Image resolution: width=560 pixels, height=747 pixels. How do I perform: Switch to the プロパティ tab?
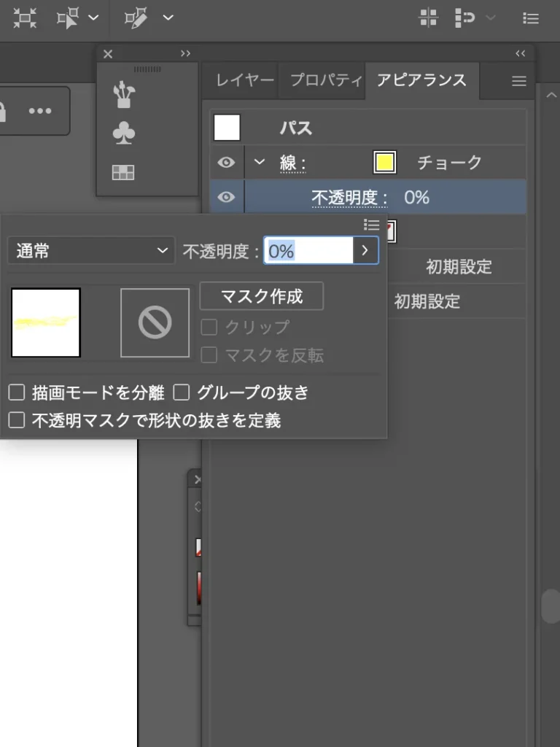click(325, 80)
